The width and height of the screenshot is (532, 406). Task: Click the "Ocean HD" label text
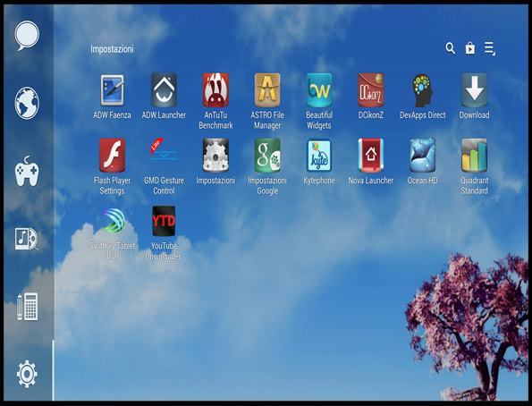coord(422,181)
